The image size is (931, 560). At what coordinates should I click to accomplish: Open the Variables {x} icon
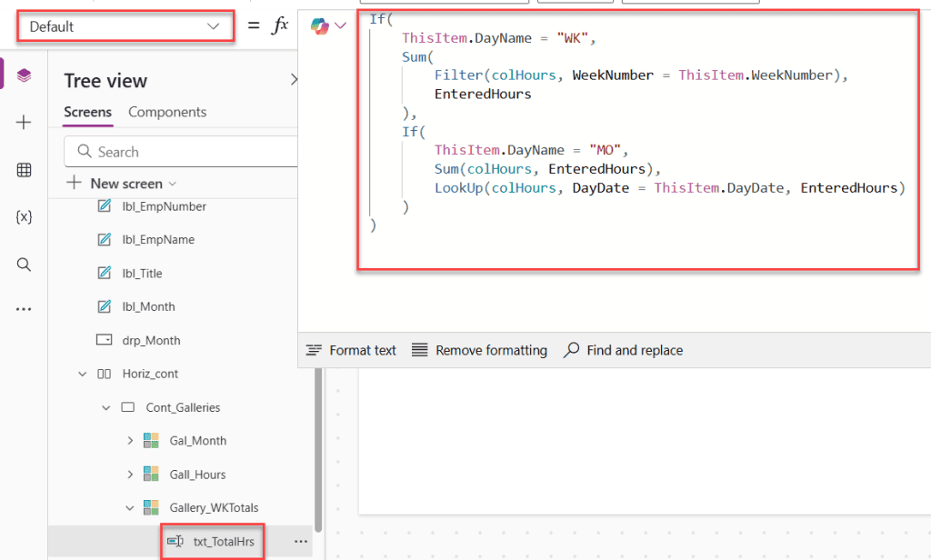(x=24, y=217)
